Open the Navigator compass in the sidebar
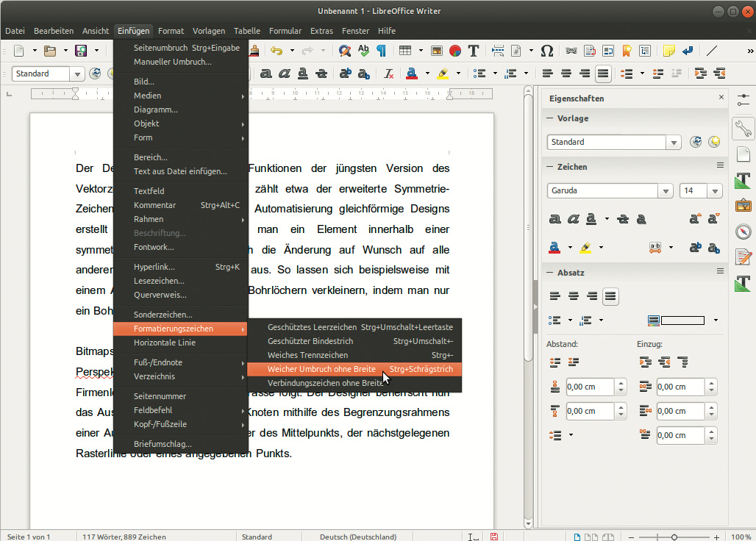Screen dimensions: 756x541 (743, 232)
